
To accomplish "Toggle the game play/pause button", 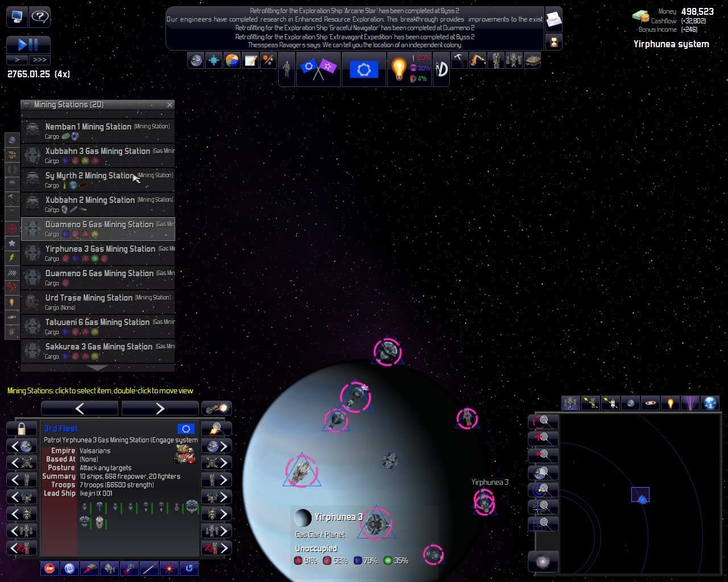I will pos(28,44).
